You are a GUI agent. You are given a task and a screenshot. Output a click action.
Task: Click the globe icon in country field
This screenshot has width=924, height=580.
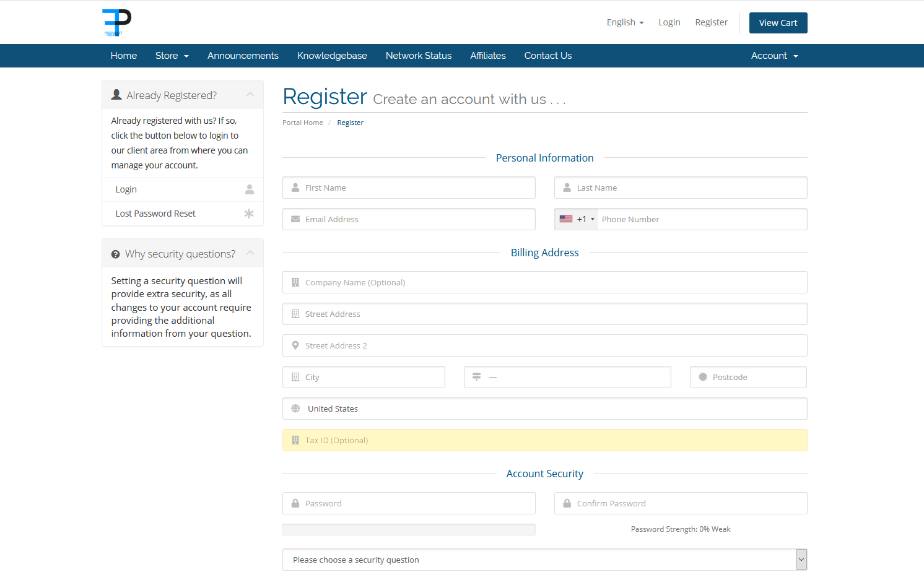(x=295, y=409)
